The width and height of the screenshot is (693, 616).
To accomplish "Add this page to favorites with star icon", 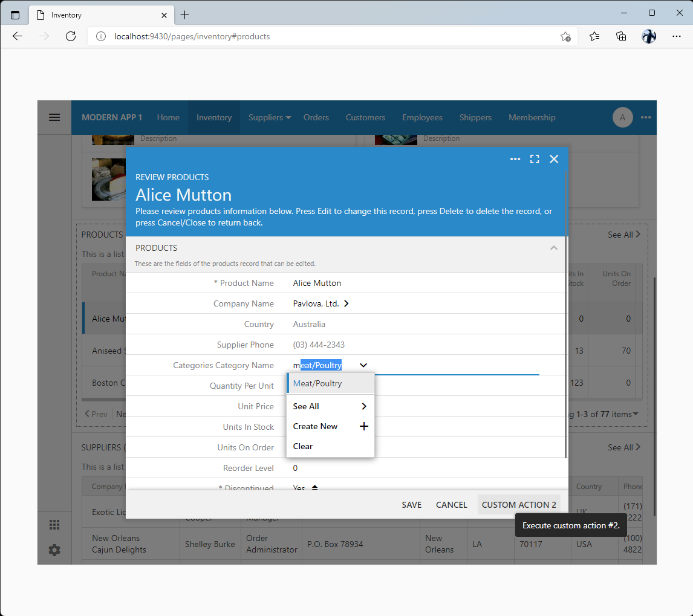I will [x=565, y=36].
